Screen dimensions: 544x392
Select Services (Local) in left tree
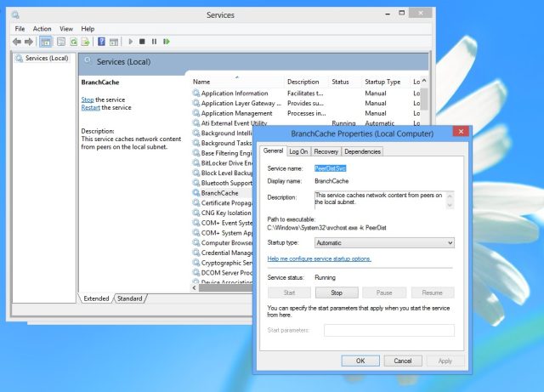pos(47,59)
